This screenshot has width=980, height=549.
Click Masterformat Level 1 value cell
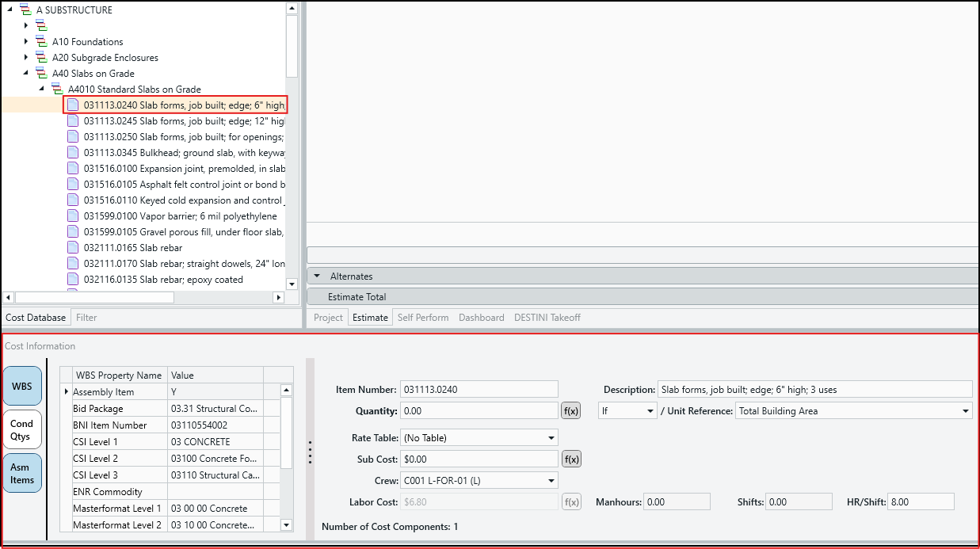click(x=215, y=509)
